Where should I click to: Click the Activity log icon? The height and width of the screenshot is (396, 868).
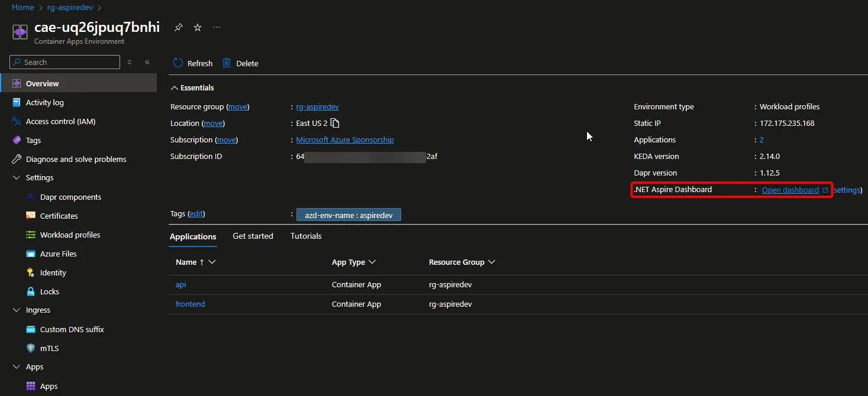tap(16, 102)
